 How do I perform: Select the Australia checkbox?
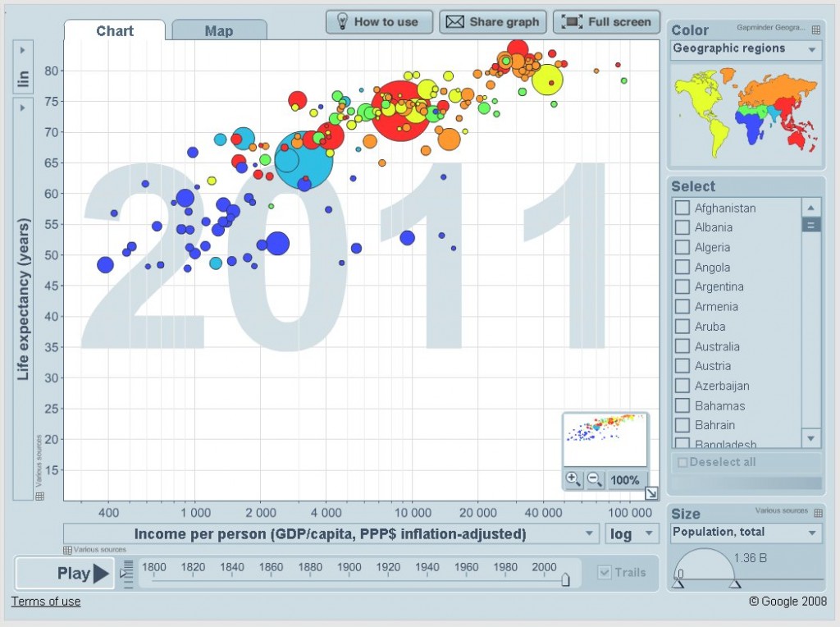point(682,346)
